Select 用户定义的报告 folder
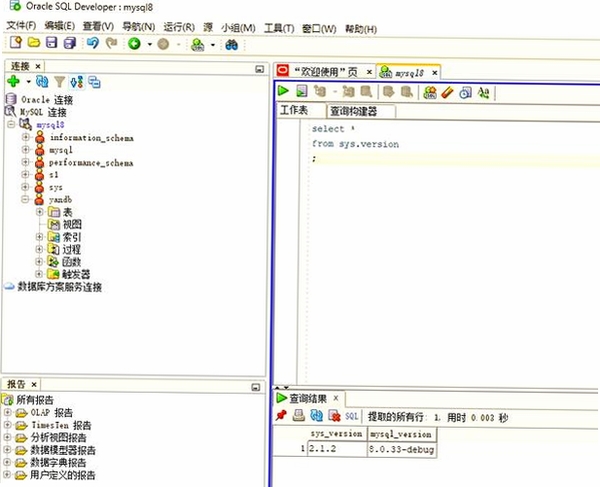 click(x=62, y=475)
